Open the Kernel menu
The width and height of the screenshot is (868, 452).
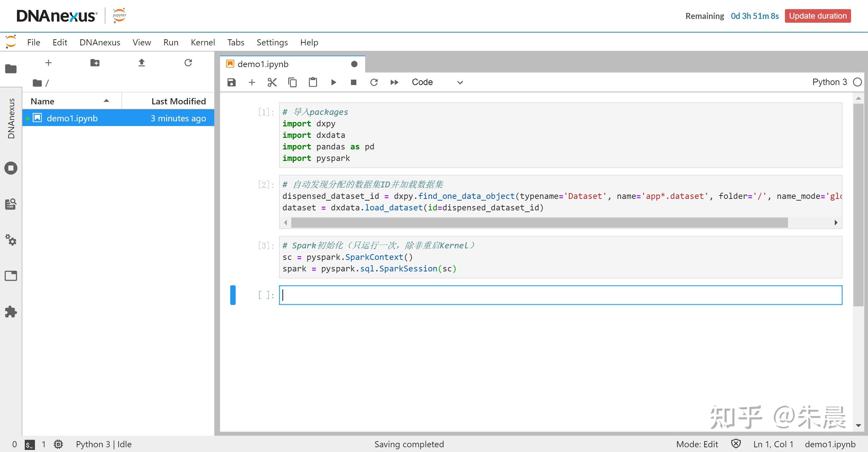pos(203,42)
